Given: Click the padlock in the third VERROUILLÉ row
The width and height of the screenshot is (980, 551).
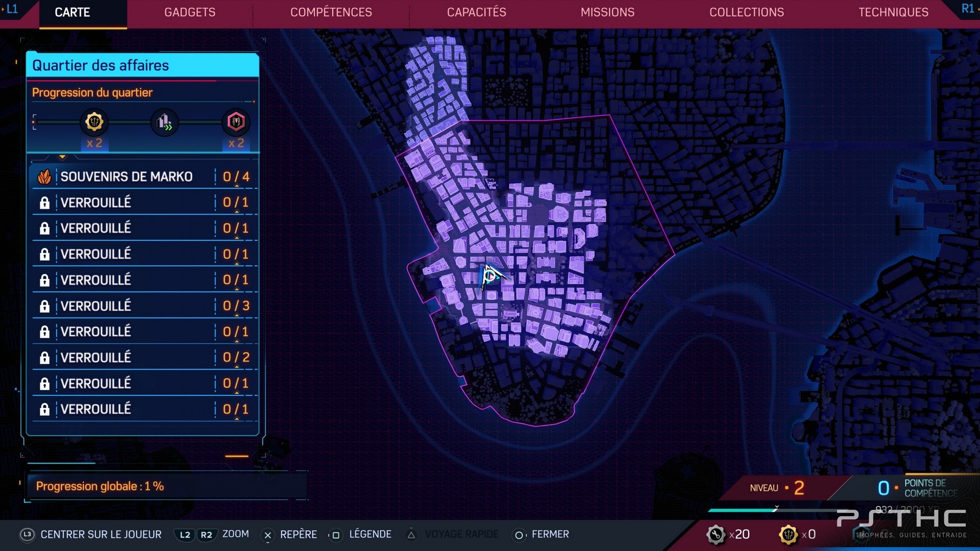Looking at the screenshot, I should 44,255.
